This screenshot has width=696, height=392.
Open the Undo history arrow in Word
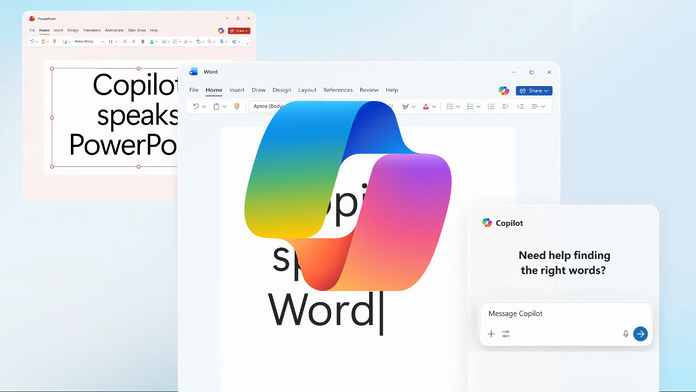click(204, 107)
